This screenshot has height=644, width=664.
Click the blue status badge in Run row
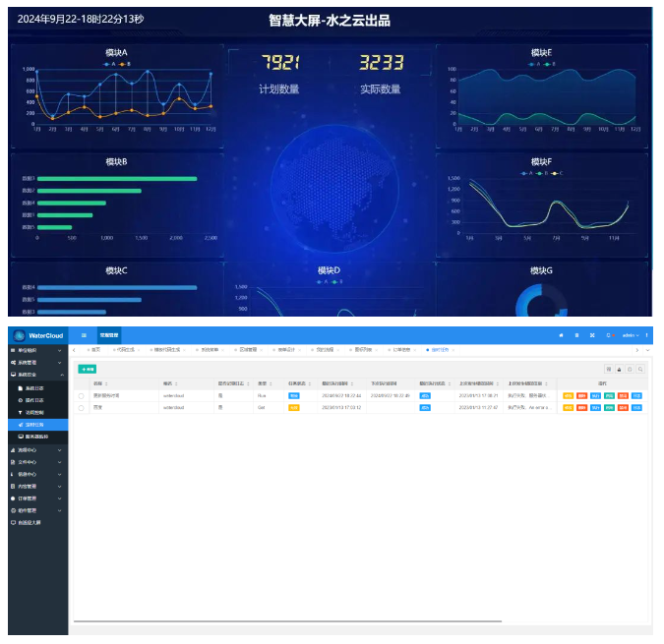coord(294,395)
